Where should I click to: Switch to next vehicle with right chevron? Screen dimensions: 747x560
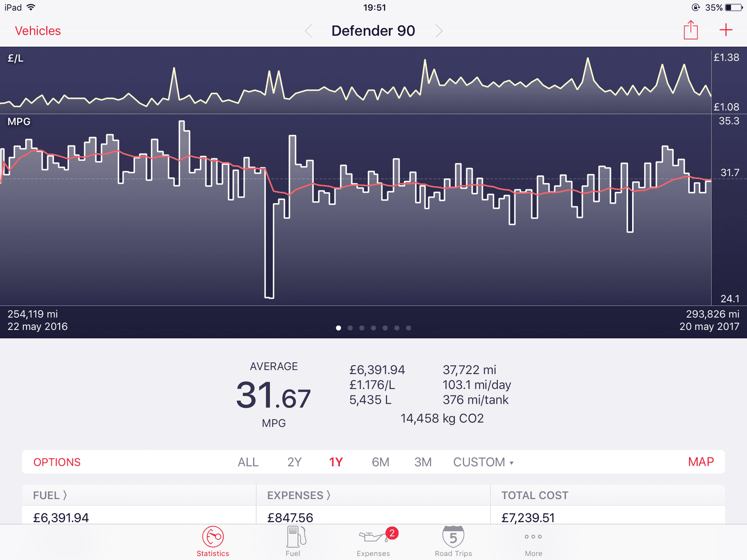(439, 31)
